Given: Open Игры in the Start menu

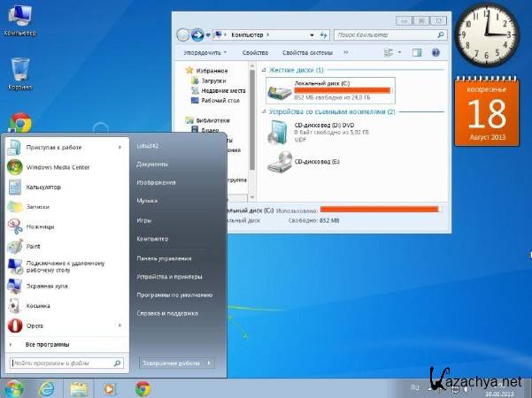Looking at the screenshot, I should click(x=144, y=220).
